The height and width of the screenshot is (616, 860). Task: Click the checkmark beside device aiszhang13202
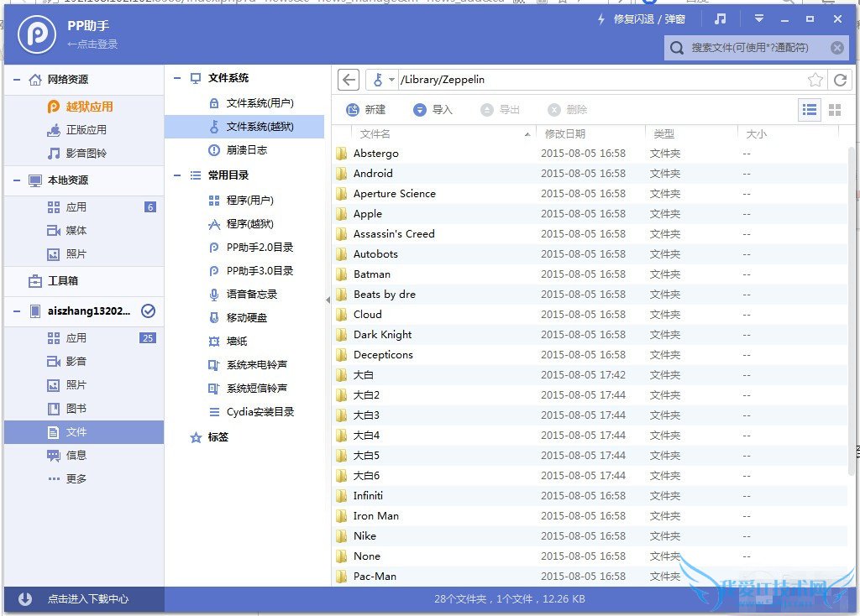coord(148,311)
